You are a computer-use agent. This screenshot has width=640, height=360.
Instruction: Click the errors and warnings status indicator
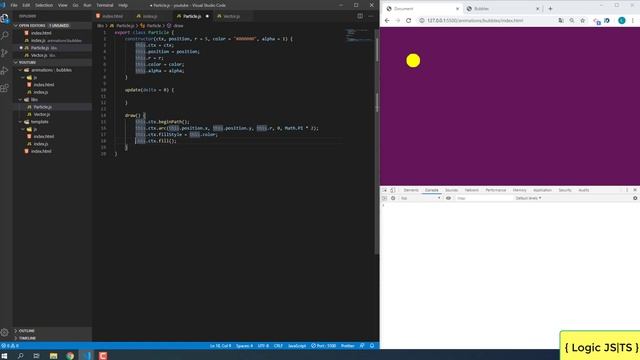point(10,346)
